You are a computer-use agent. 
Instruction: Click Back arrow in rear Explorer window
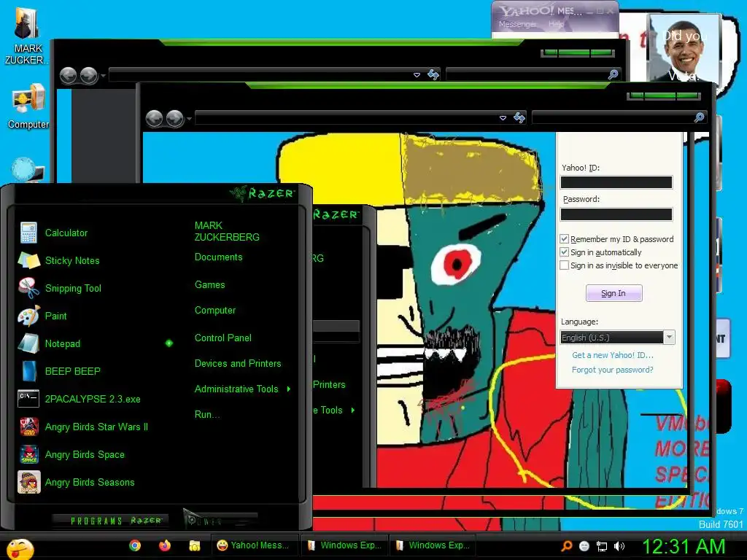68,75
